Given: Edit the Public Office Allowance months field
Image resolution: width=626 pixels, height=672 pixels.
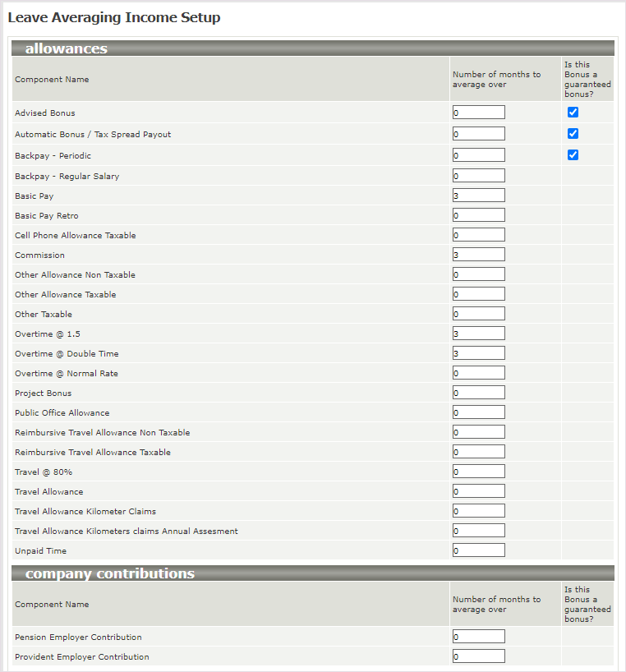Looking at the screenshot, I should click(x=478, y=412).
